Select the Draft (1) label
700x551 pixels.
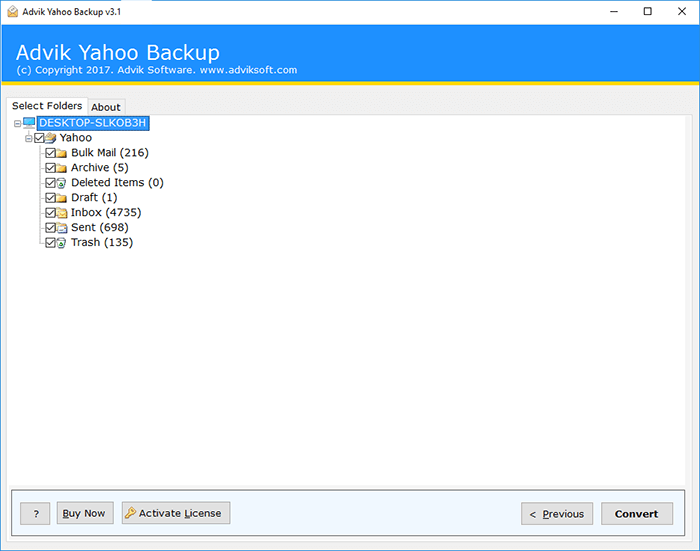[x=94, y=198]
